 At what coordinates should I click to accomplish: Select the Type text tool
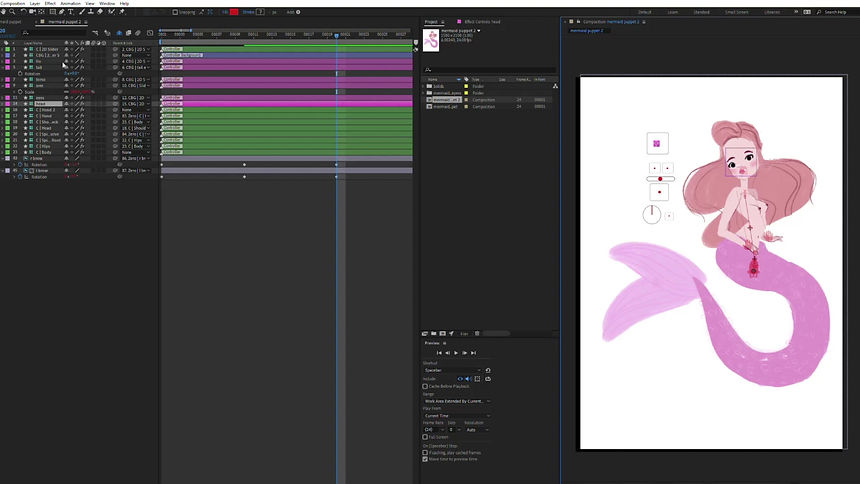click(71, 12)
